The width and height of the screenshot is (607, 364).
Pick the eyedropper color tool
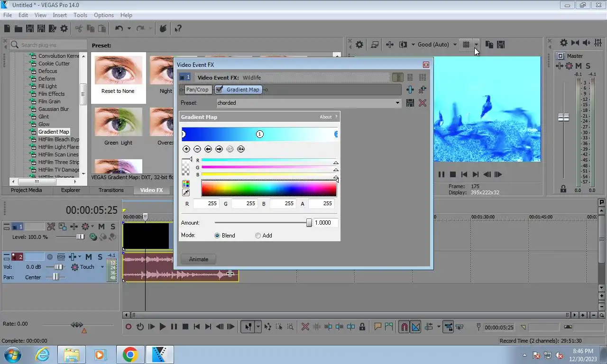point(186,192)
